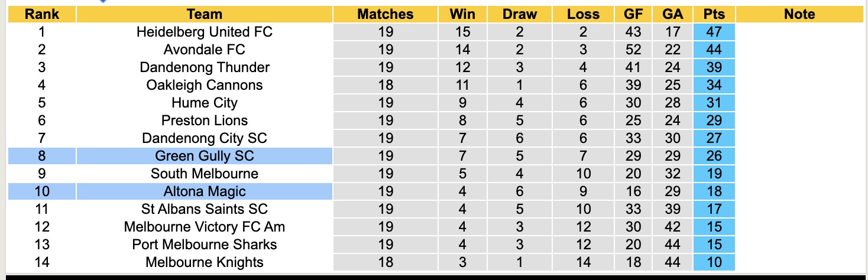Screen dimensions: 868x280
Task: Select the highlighted Altona Magic team
Action: pyautogui.click(x=204, y=191)
